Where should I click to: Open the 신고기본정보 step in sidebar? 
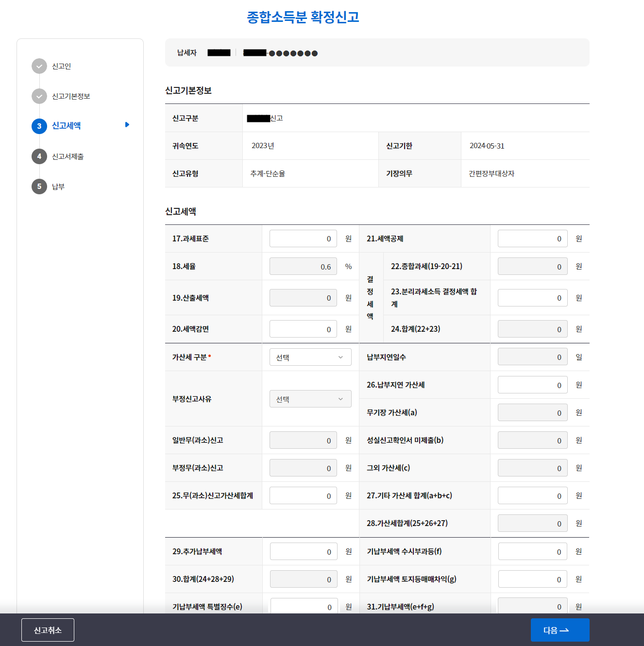click(x=71, y=96)
